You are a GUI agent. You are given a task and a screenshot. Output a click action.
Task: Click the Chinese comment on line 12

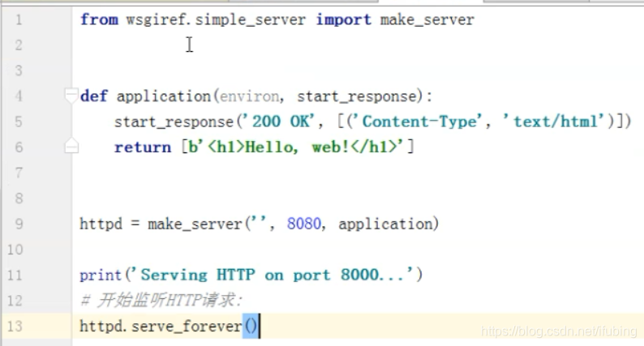pos(161,301)
